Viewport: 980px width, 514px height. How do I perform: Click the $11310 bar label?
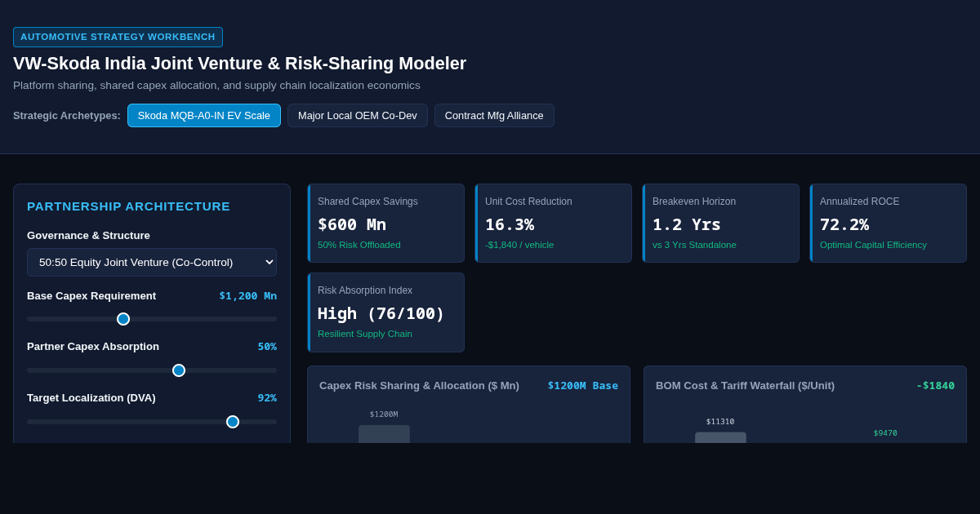point(720,422)
